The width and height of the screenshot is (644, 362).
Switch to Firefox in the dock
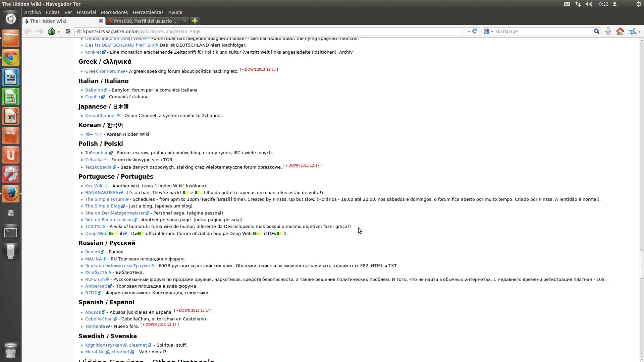tap(11, 194)
